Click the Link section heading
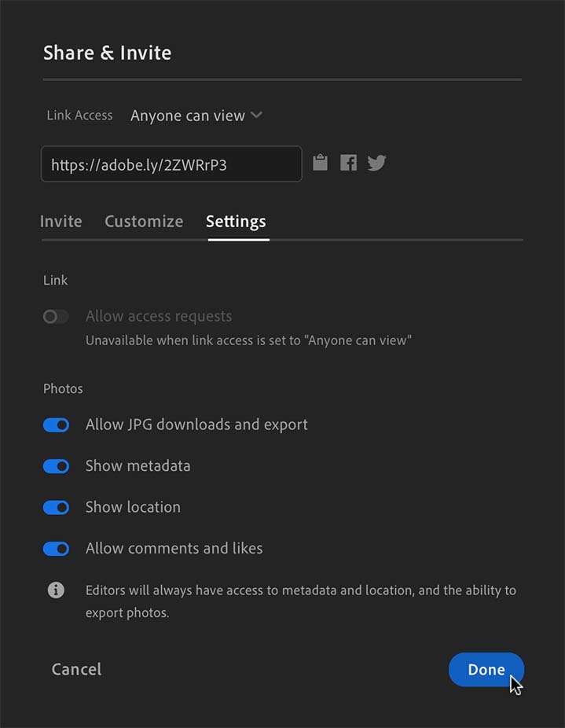 pyautogui.click(x=55, y=280)
